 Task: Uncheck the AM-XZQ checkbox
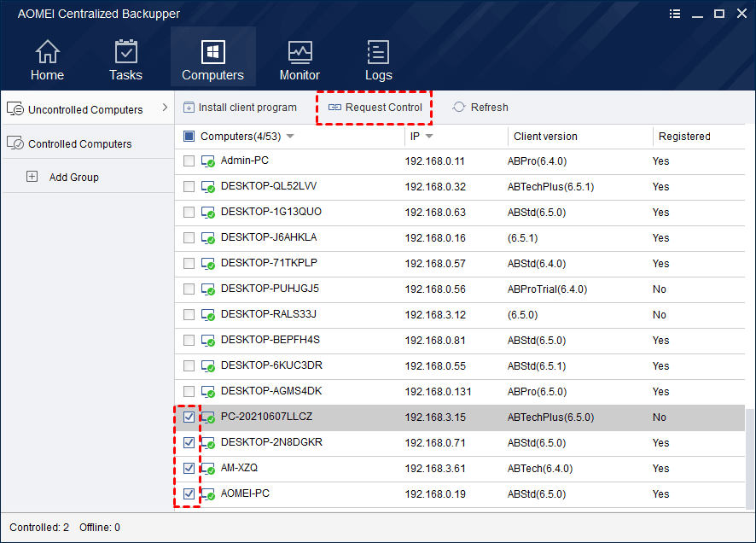click(x=189, y=468)
